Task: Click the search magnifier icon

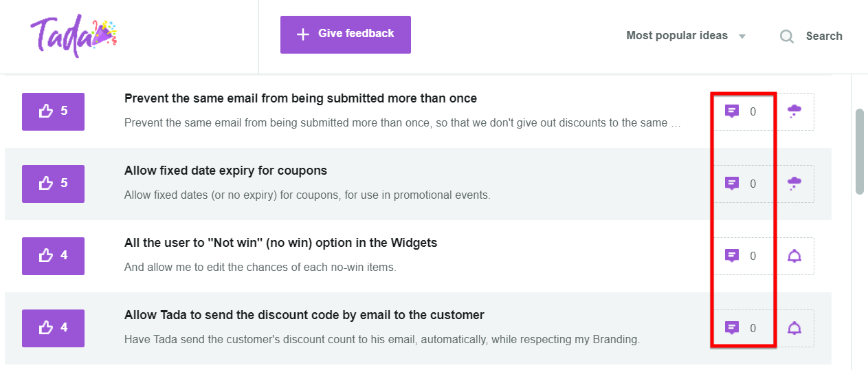Action: pos(787,36)
